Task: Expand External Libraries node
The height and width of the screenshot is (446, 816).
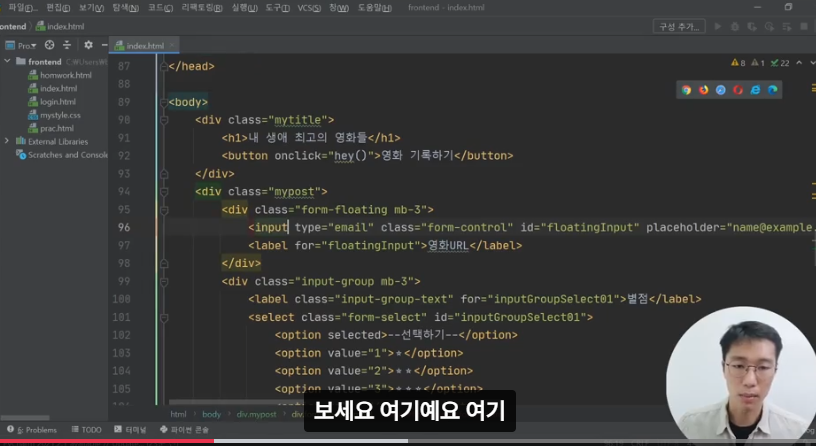Action: [7, 141]
